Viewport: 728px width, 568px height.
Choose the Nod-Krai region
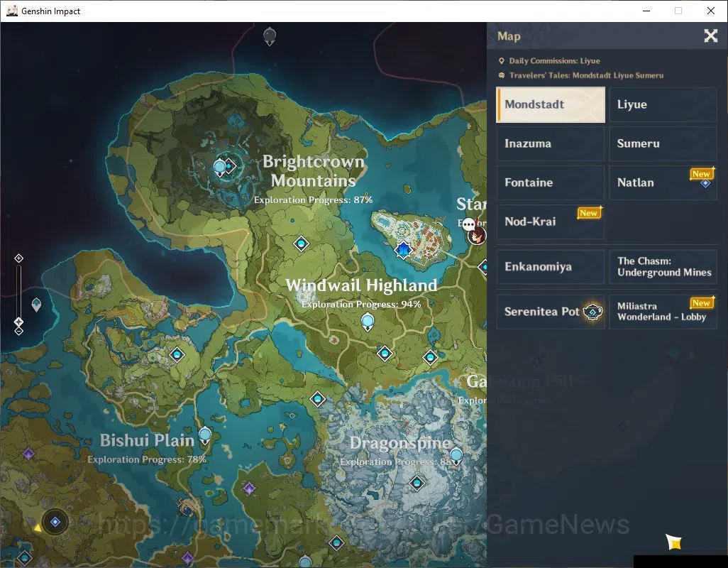click(x=551, y=222)
